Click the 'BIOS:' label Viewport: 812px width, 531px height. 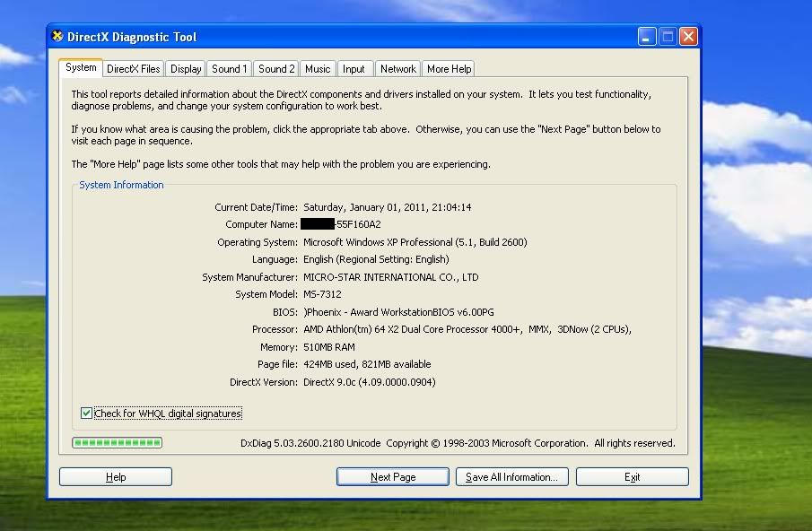tap(285, 312)
